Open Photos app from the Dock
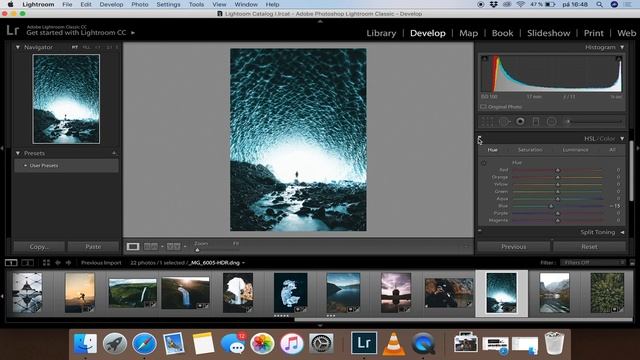Screen dimensions: 640x360 click(x=262, y=343)
